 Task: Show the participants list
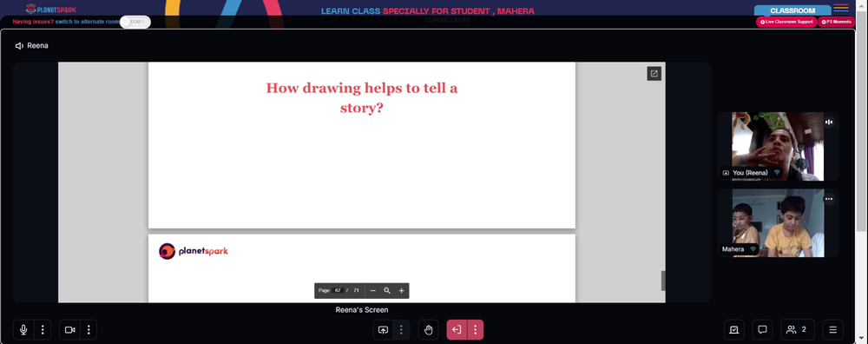pos(797,329)
